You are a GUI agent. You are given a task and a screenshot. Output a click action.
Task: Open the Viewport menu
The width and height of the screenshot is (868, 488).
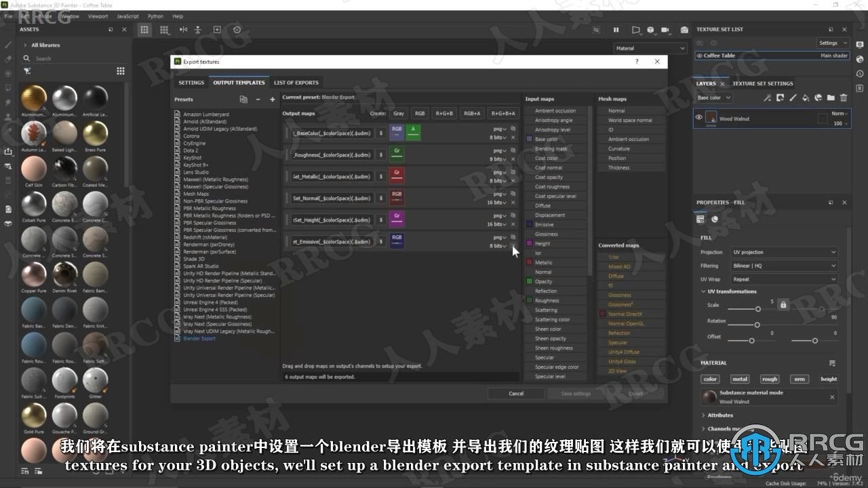[98, 16]
